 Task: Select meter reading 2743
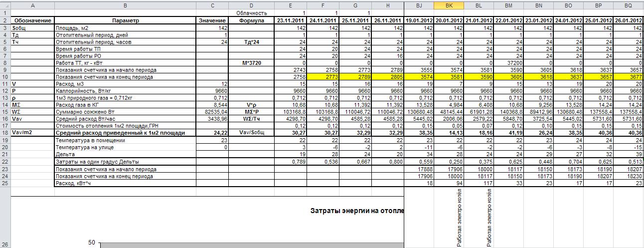[x=291, y=70]
